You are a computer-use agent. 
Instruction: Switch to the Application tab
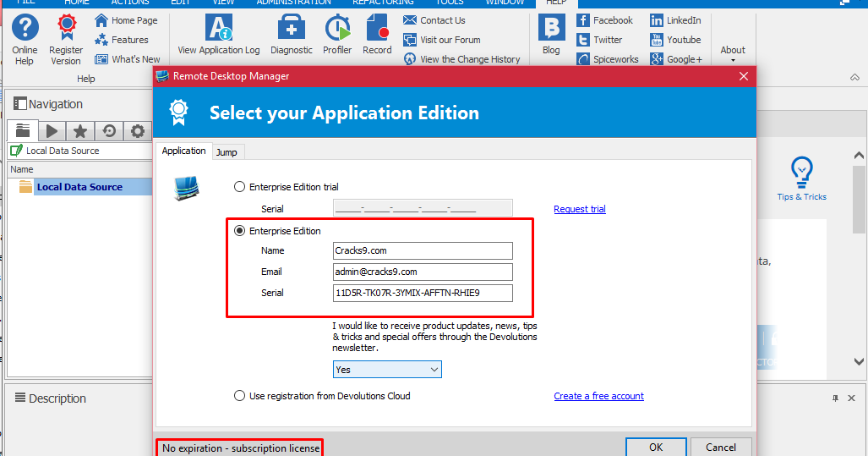tap(183, 151)
